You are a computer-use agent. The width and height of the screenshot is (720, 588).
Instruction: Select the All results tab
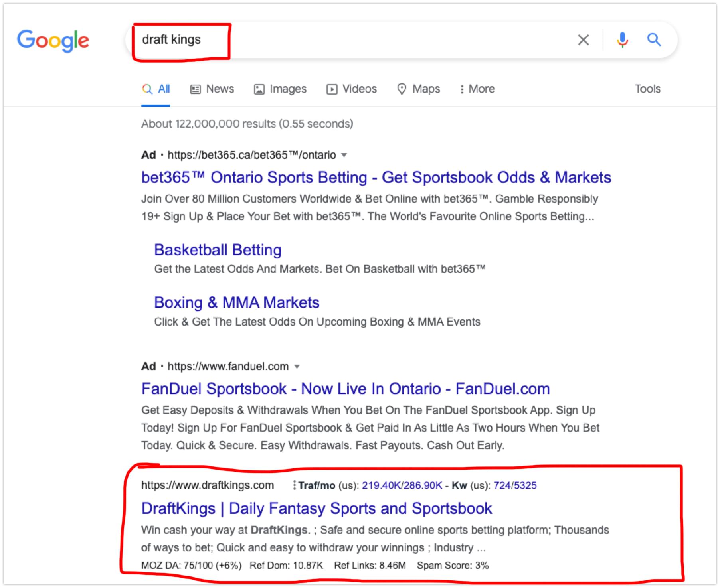[x=156, y=89]
